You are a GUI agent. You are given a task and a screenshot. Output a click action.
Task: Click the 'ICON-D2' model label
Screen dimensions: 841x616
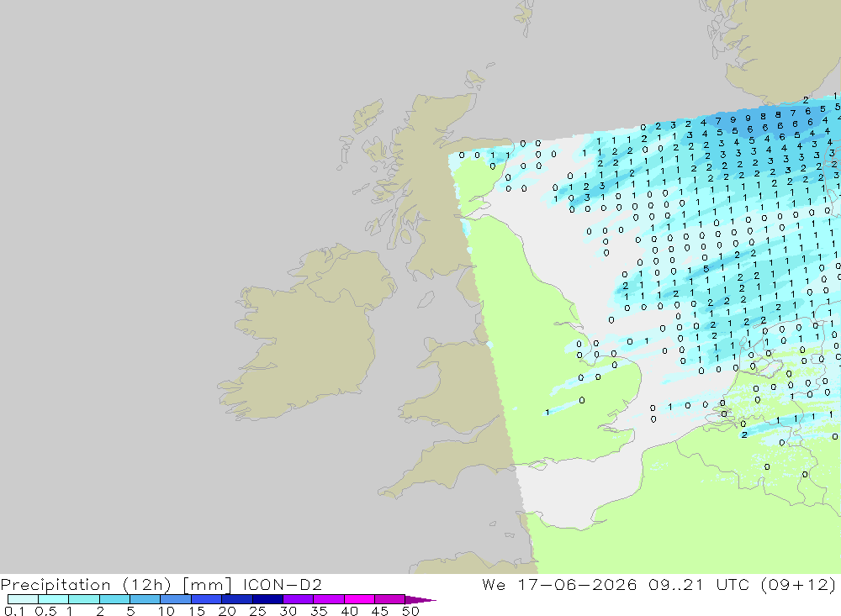(x=282, y=584)
